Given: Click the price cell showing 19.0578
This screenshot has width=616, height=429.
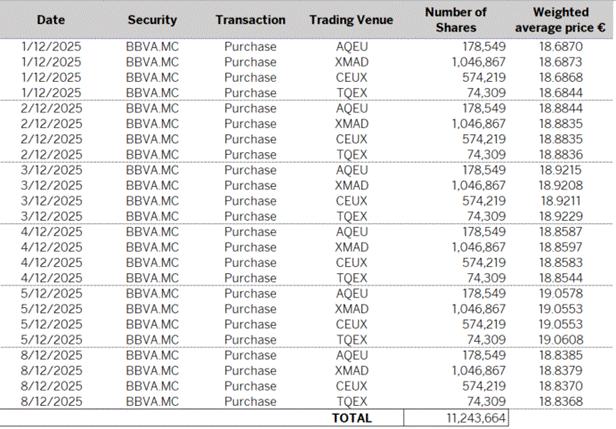Looking at the screenshot, I should pyautogui.click(x=561, y=294).
